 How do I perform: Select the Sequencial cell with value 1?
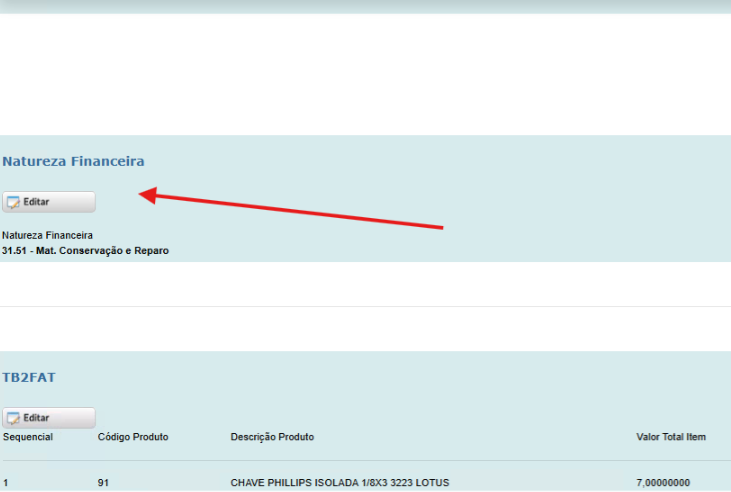point(6,483)
